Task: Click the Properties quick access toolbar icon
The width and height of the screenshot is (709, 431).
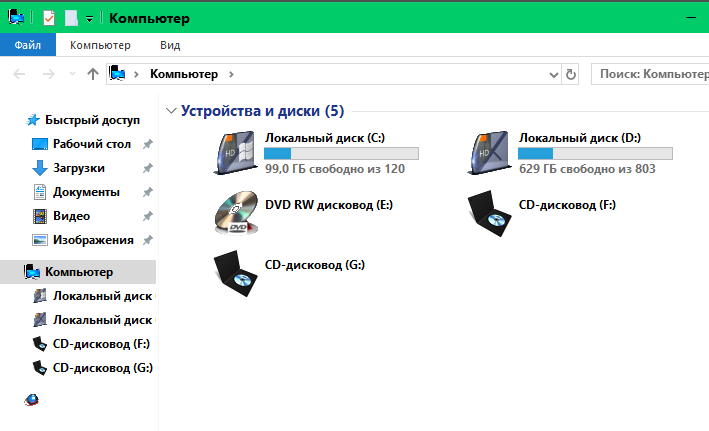Action: pos(49,18)
